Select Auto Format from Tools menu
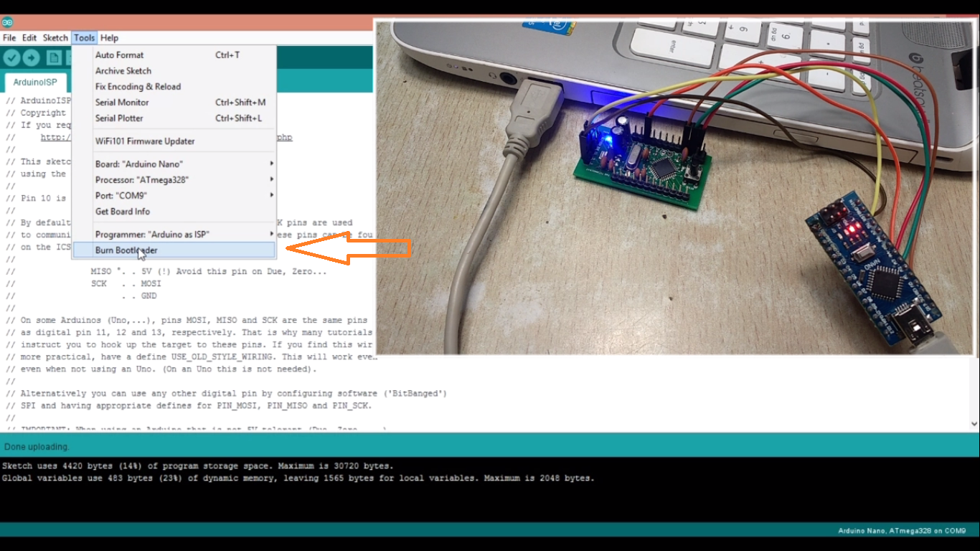This screenshot has width=980, height=551. [x=119, y=55]
